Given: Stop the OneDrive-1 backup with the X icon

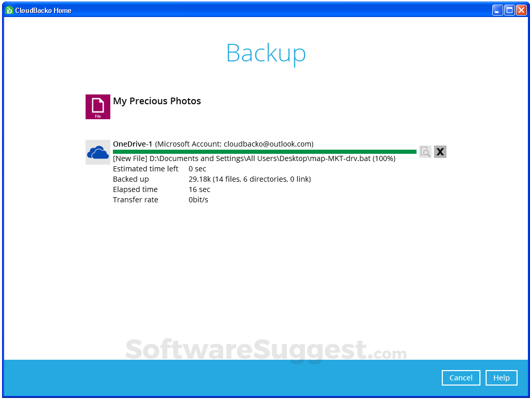Looking at the screenshot, I should click(x=440, y=152).
